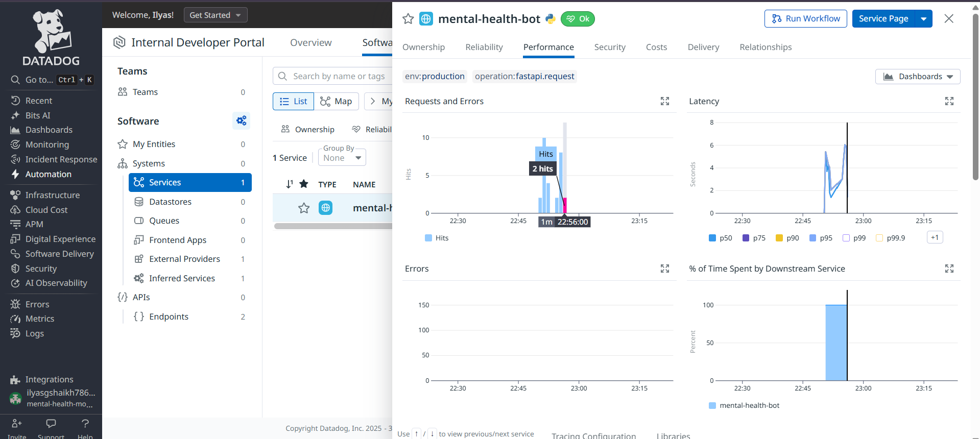Switch to the Delivery tab
The image size is (980, 439).
coord(703,47)
